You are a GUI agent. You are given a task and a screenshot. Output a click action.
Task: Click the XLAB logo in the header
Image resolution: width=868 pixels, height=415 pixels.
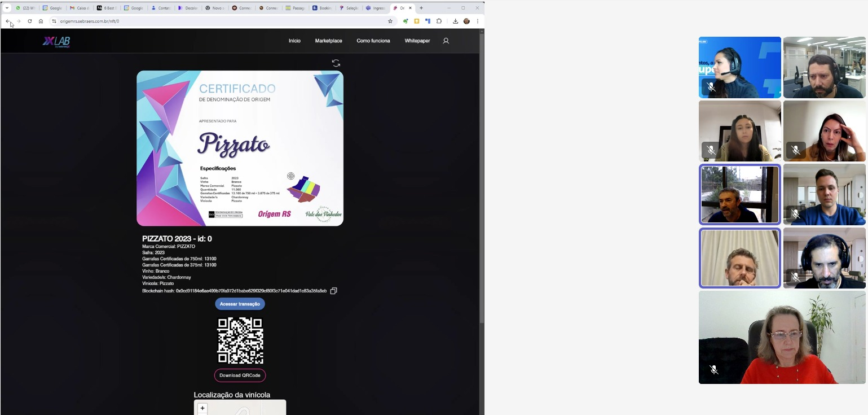click(x=56, y=41)
